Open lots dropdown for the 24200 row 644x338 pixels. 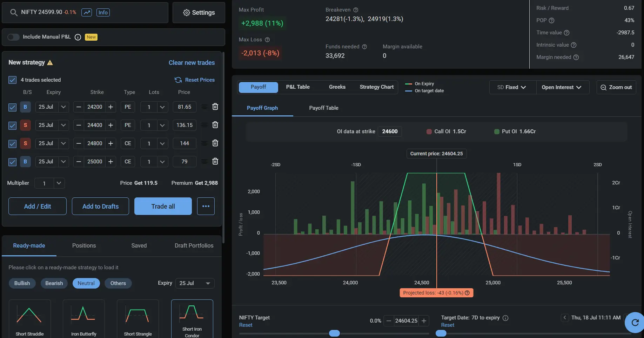[162, 107]
